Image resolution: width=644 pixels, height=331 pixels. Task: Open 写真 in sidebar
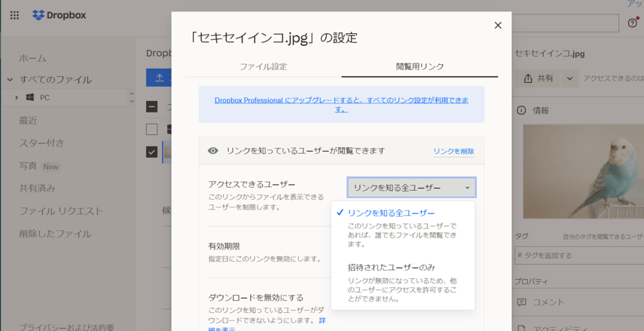click(28, 166)
